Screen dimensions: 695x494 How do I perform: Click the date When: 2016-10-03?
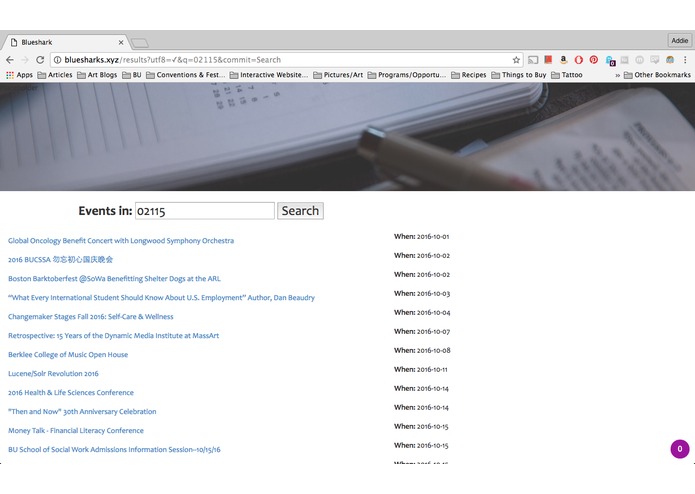click(422, 294)
